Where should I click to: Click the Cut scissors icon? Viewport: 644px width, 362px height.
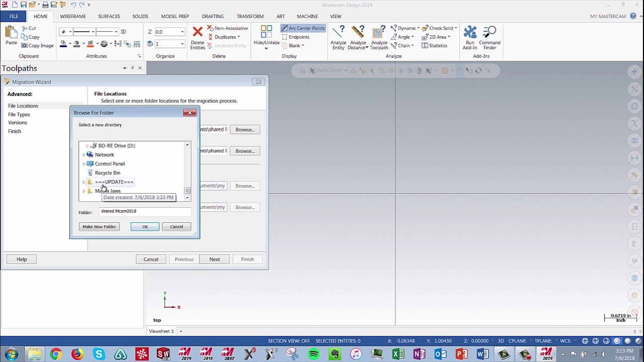(24, 28)
